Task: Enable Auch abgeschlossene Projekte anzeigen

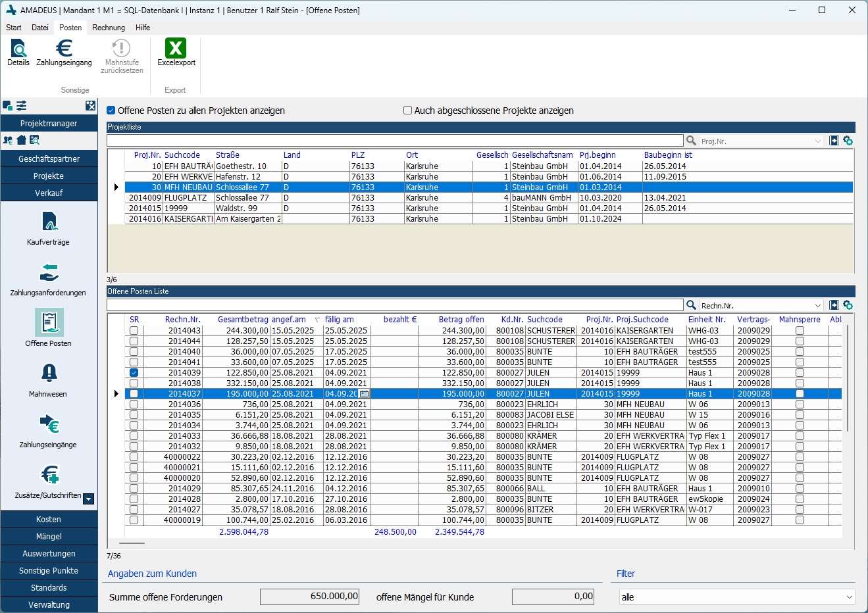Action: click(408, 110)
